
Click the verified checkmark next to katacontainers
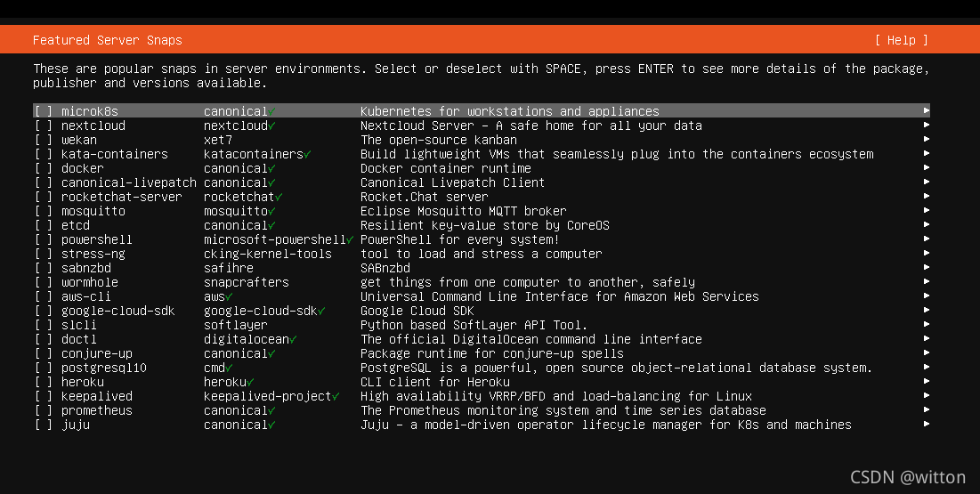click(307, 155)
